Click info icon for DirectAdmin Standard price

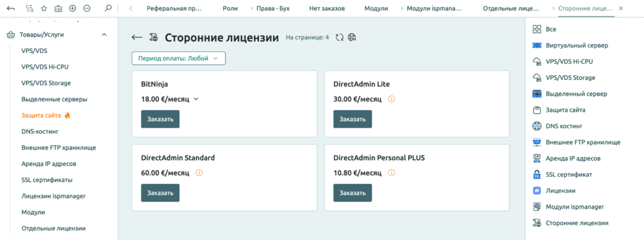point(199,173)
